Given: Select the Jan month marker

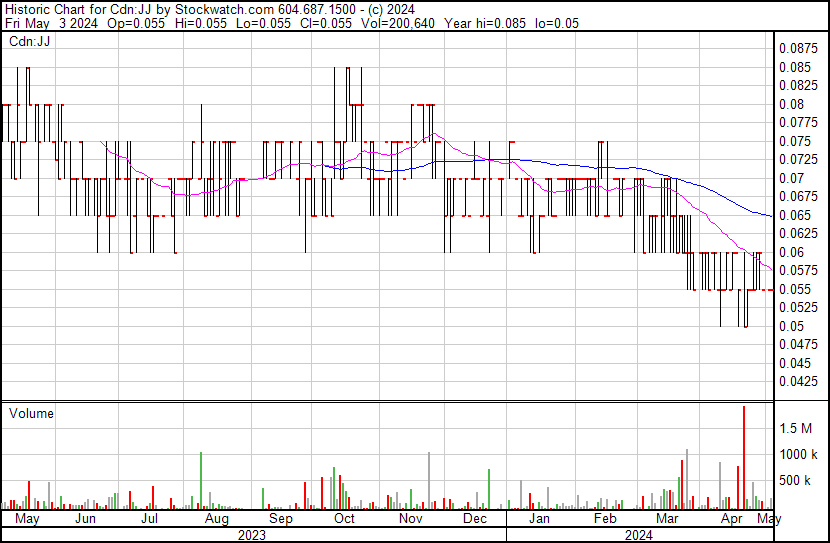Looking at the screenshot, I should coord(539,518).
